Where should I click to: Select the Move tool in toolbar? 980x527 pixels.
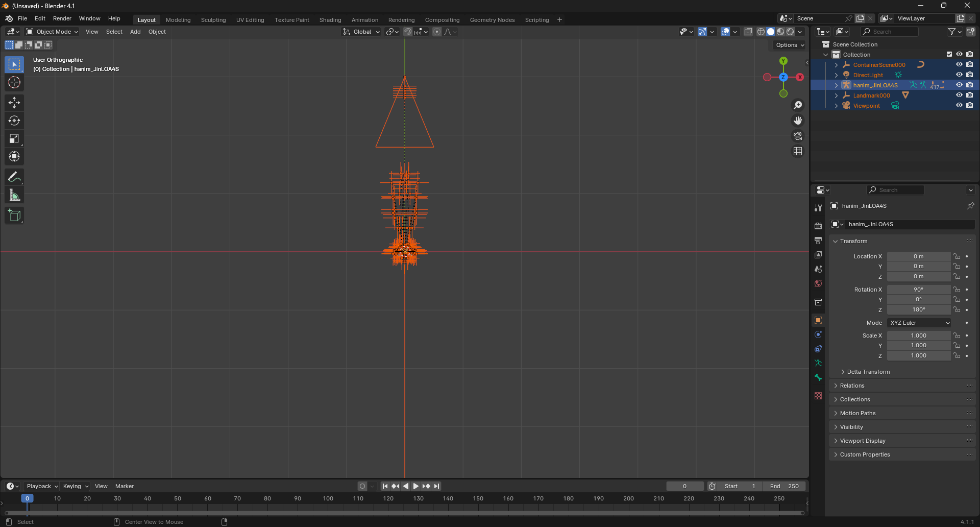(x=14, y=103)
